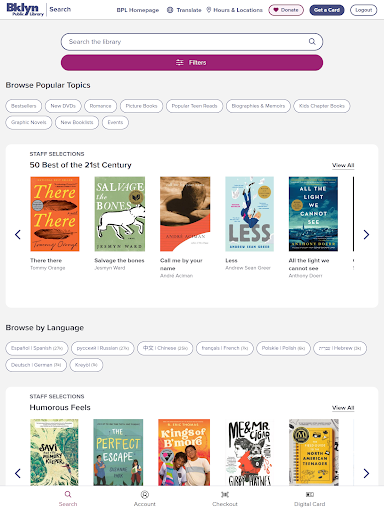
Task: Advance Humorous Feels carousel right arrow
Action: click(366, 473)
